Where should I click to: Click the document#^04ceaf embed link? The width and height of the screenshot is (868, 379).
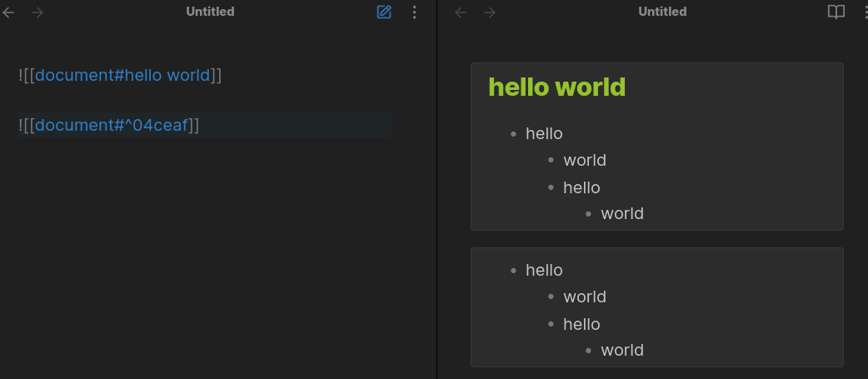(x=112, y=126)
